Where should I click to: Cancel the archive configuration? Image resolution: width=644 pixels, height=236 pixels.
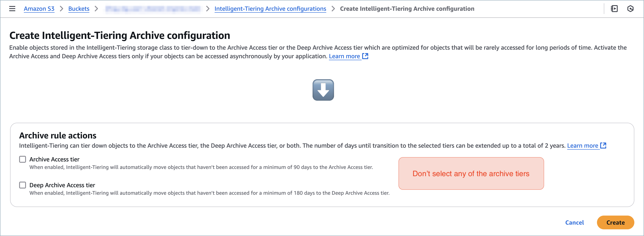click(574, 222)
